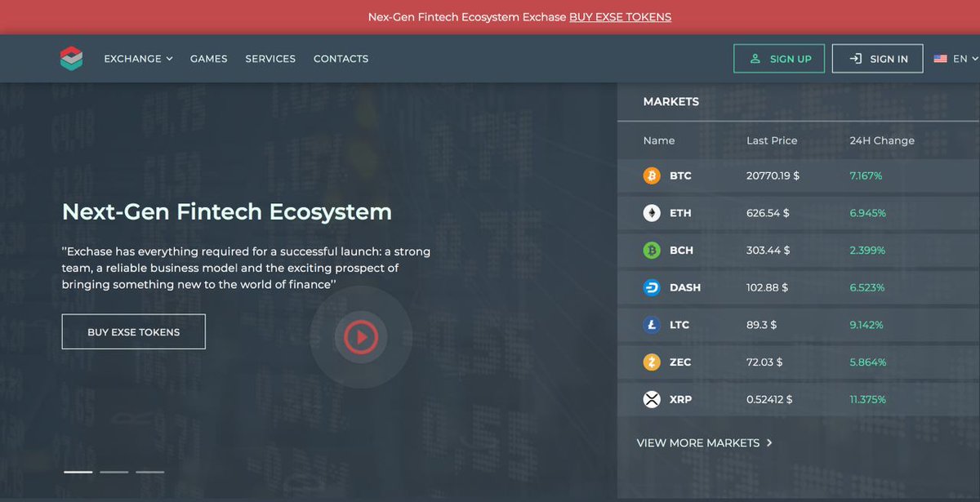Click the Last Price column header

(x=772, y=140)
